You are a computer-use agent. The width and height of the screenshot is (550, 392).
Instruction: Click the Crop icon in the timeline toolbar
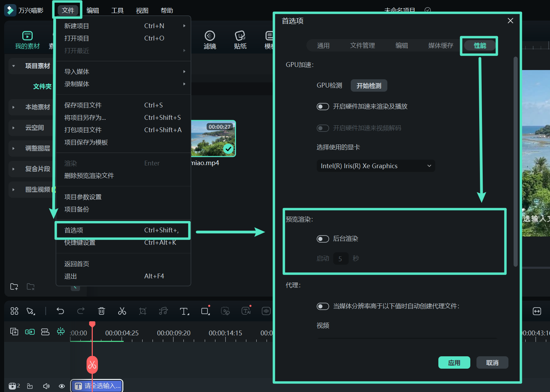(143, 311)
